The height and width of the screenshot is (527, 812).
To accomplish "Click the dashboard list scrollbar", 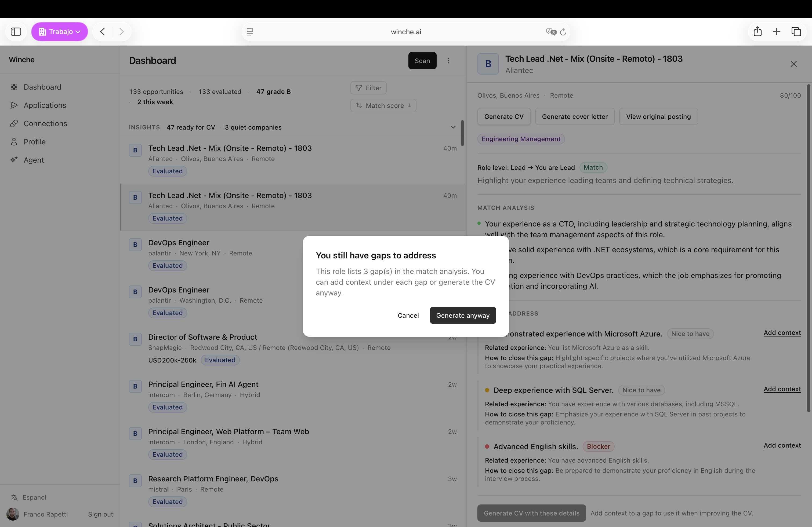I will 462,133.
